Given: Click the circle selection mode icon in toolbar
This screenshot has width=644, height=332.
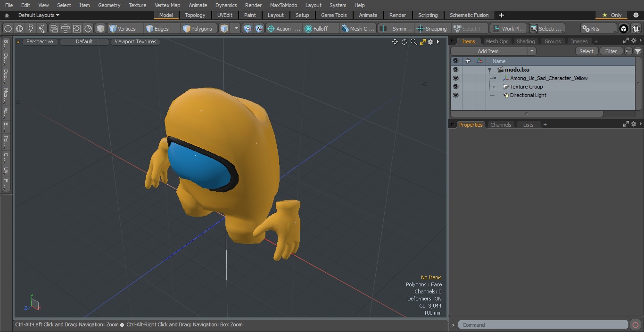Looking at the screenshot, I should point(8,29).
